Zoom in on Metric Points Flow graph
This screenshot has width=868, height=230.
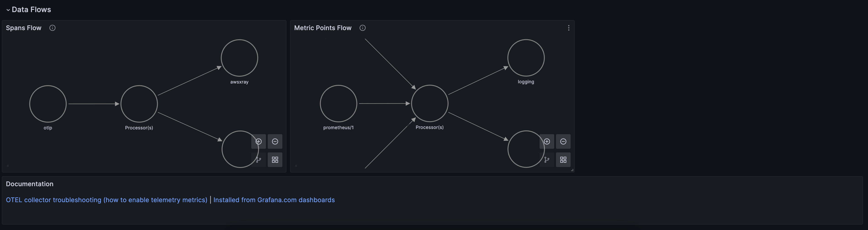click(547, 142)
